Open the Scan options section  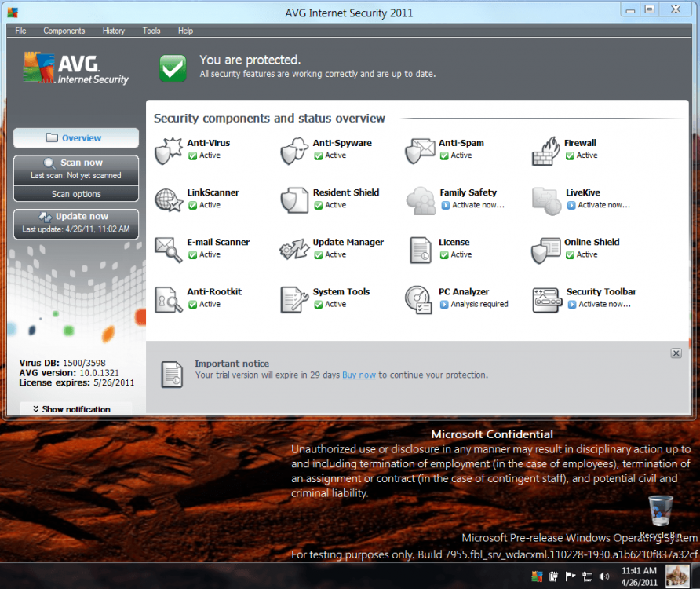(76, 194)
